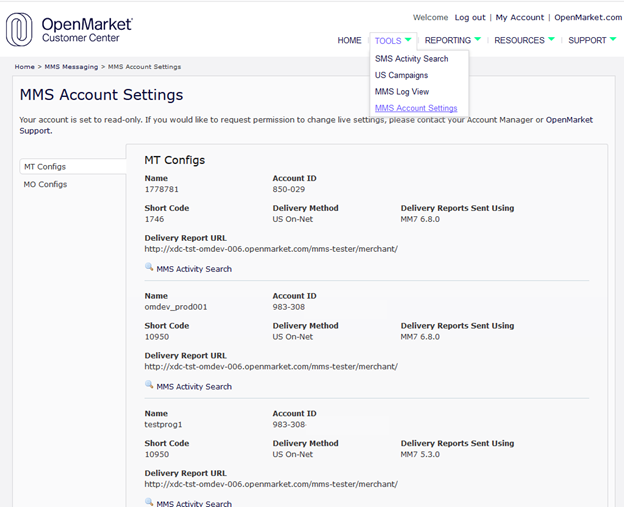
Task: Select the MT Configs side tab
Action: (73, 167)
